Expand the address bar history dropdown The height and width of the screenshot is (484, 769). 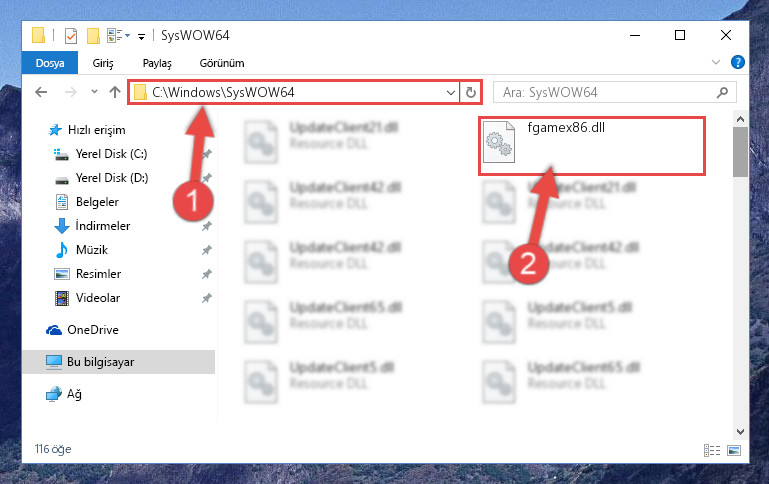coord(451,92)
